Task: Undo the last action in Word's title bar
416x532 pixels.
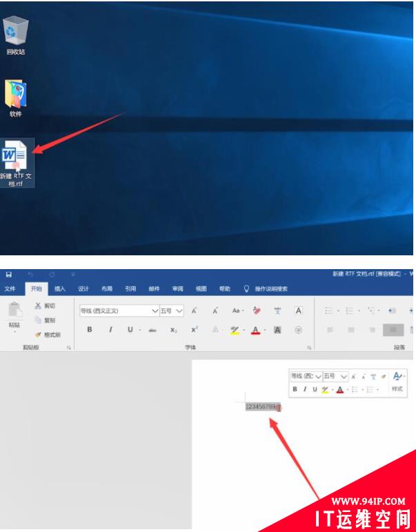Action: (x=30, y=275)
